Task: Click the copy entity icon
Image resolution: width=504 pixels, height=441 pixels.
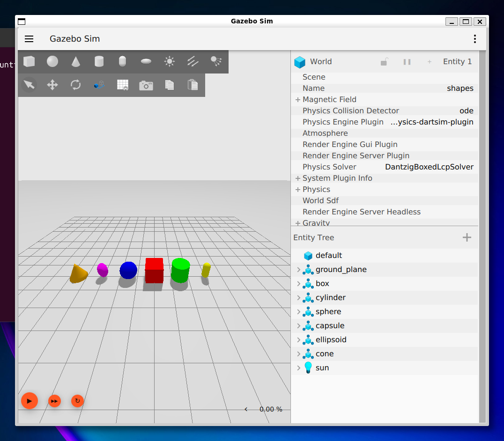Action: point(170,85)
